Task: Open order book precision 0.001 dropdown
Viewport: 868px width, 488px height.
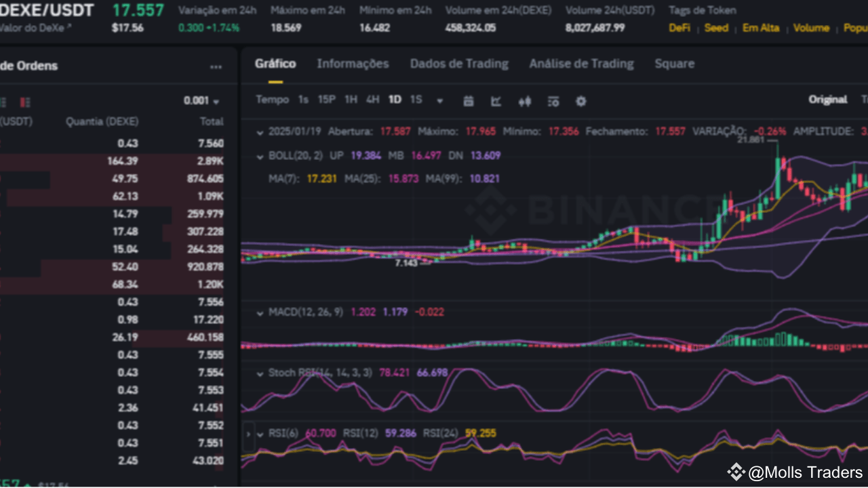Action: click(x=201, y=101)
